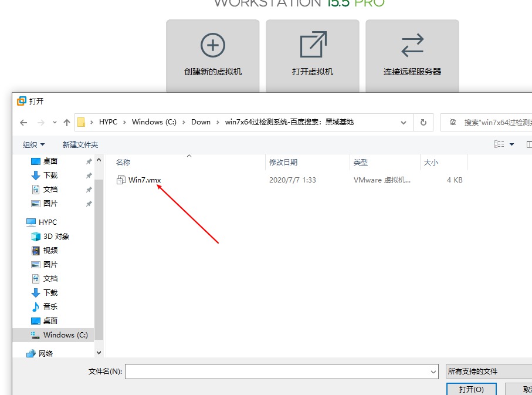The width and height of the screenshot is (532, 395).
Task: Click the VMware 虚拟机 type cell
Action: click(x=382, y=180)
